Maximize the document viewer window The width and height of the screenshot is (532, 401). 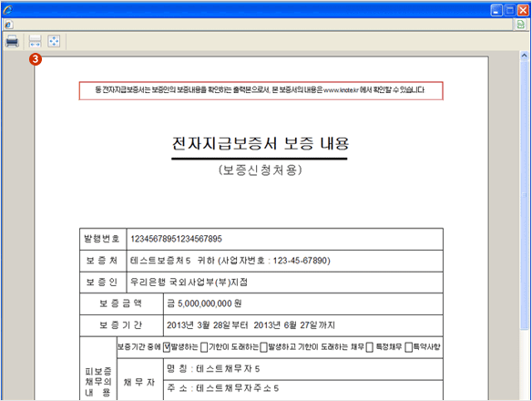click(x=509, y=10)
